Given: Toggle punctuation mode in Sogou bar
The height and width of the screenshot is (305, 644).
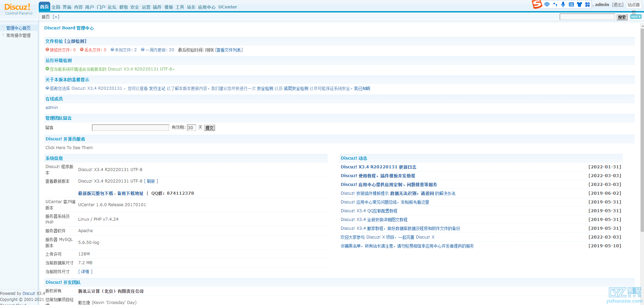Looking at the screenshot, I should point(555,4).
